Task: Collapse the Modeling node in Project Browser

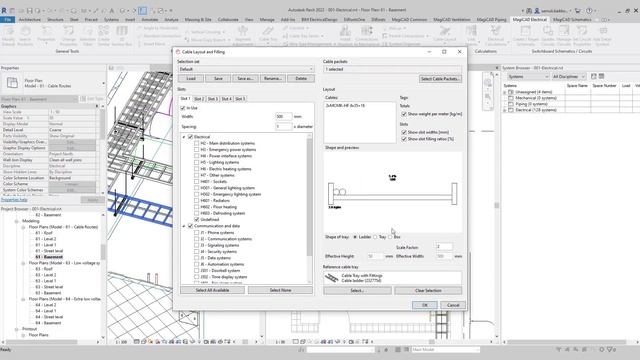Action: (17, 221)
